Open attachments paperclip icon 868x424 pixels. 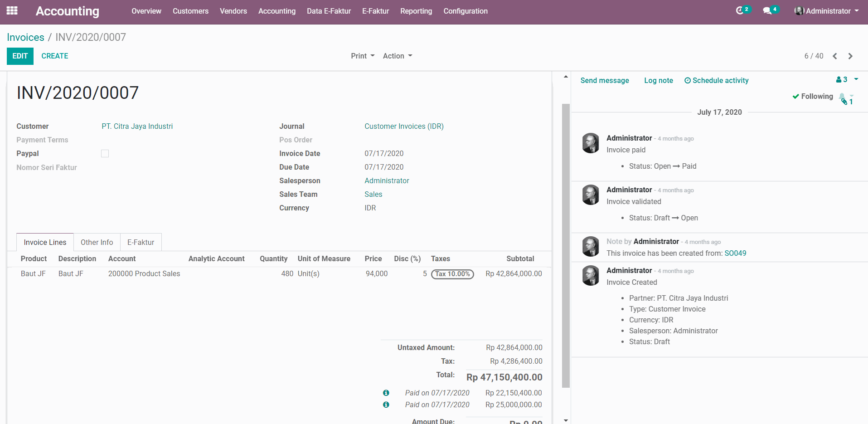coord(845,102)
